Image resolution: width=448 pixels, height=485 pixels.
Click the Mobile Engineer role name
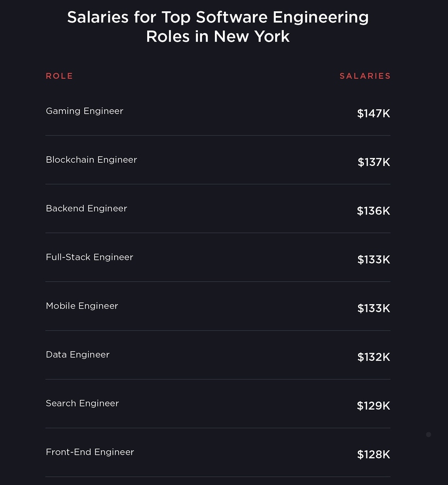pyautogui.click(x=82, y=306)
